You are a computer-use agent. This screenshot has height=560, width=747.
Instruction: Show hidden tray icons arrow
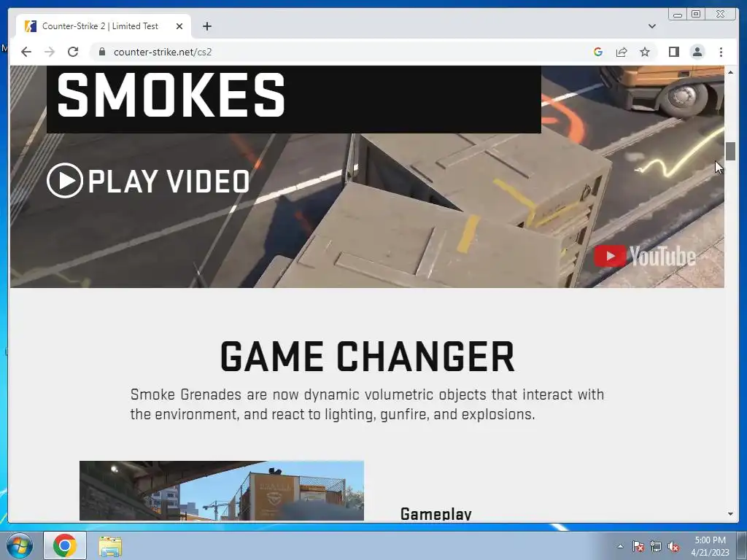(x=620, y=546)
